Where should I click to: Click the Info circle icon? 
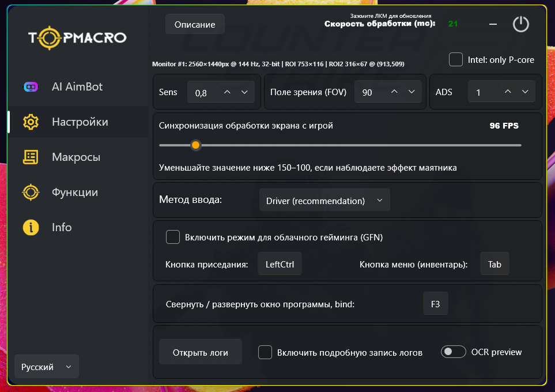(31, 228)
